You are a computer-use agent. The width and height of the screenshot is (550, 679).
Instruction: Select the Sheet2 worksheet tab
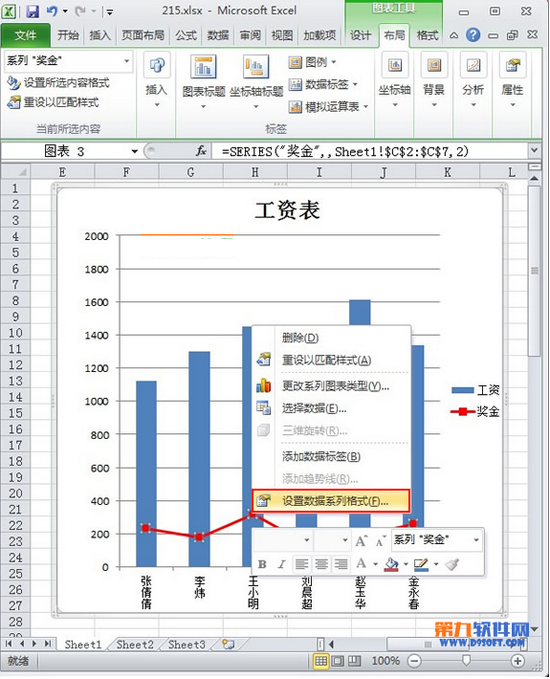point(135,644)
